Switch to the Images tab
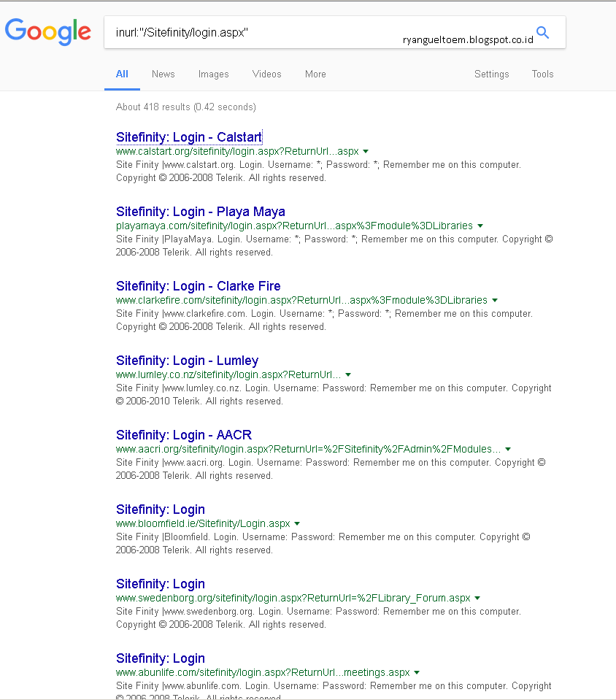The width and height of the screenshot is (616, 700). click(213, 74)
